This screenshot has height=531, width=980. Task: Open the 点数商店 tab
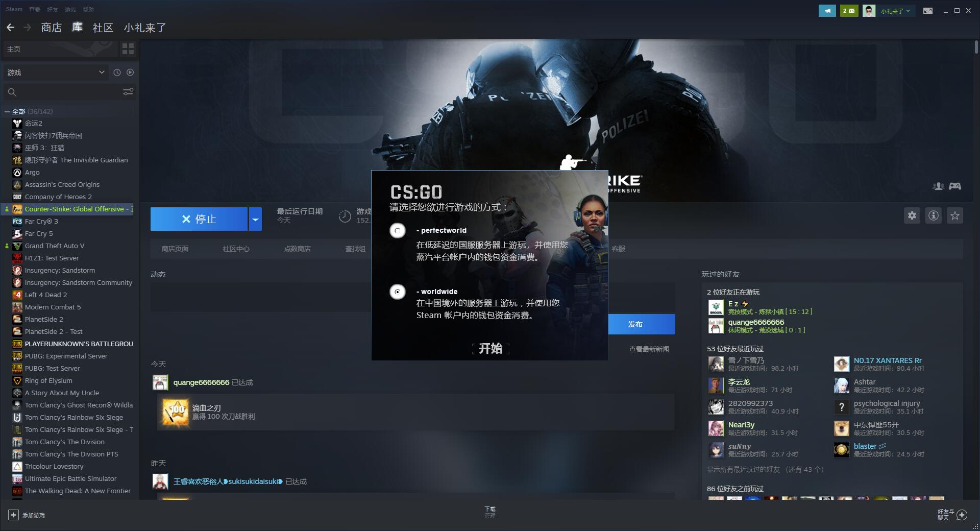click(298, 249)
